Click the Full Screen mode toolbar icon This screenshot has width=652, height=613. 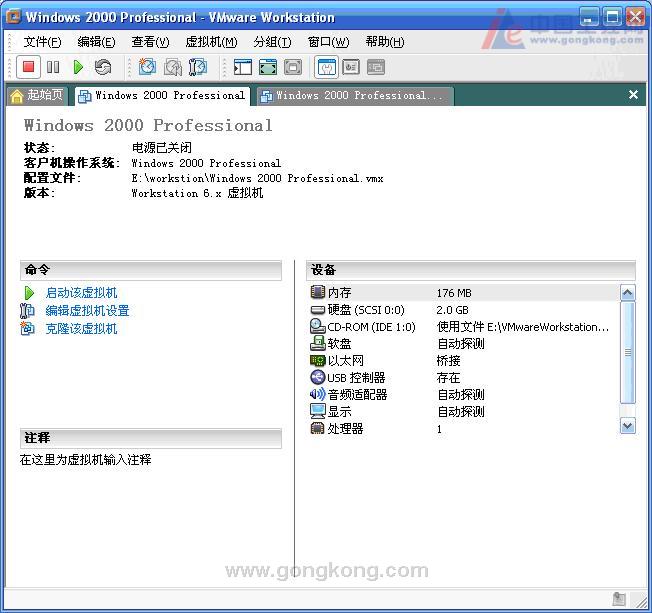[268, 67]
